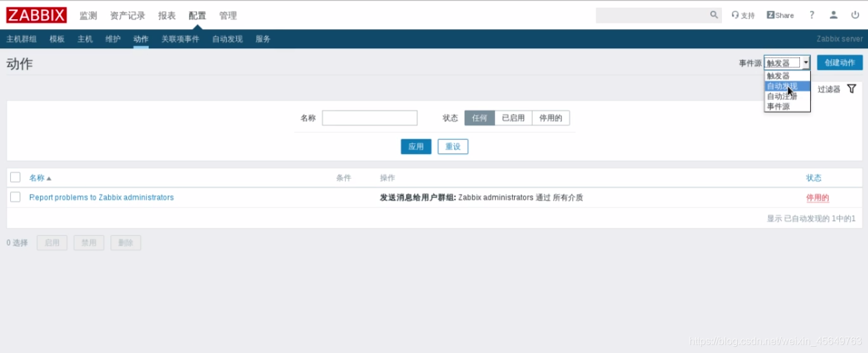Open the support headset link
This screenshot has width=868, height=353.
coord(743,15)
